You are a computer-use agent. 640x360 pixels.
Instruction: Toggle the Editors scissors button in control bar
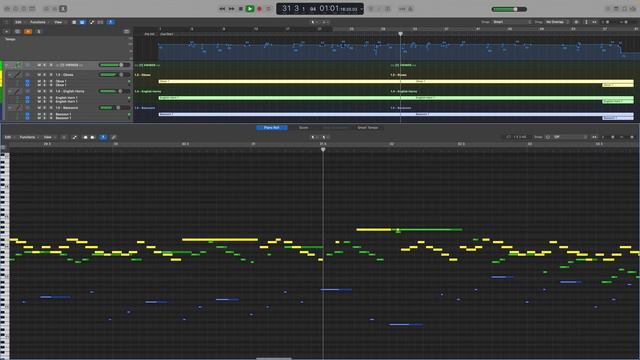63,9
